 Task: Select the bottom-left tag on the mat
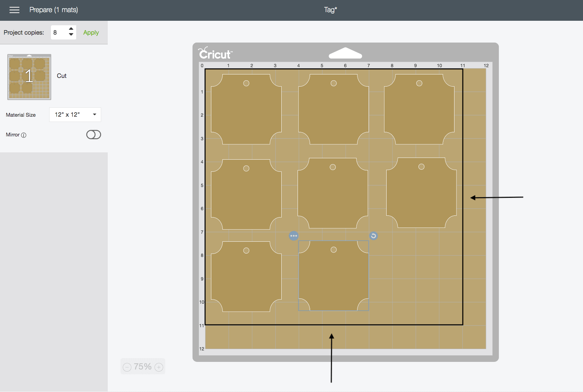[246, 277]
